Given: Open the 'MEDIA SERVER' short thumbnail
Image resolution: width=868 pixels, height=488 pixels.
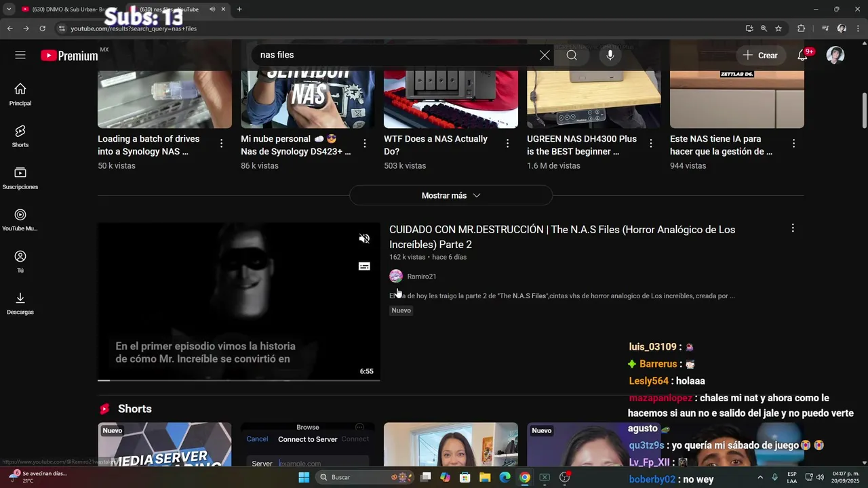Looking at the screenshot, I should point(165,445).
